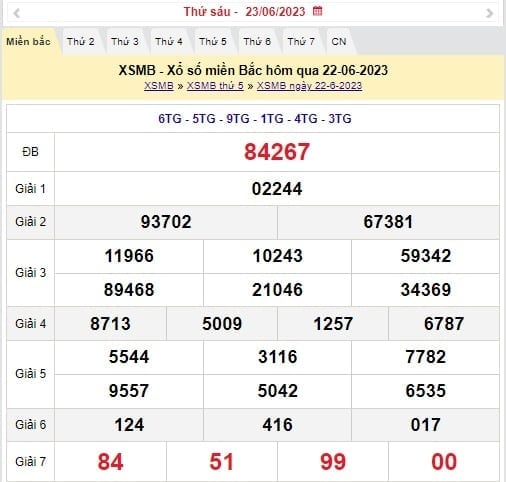The image size is (506, 482).
Task: Switch to the Thứ 3 tab
Action: pos(125,42)
